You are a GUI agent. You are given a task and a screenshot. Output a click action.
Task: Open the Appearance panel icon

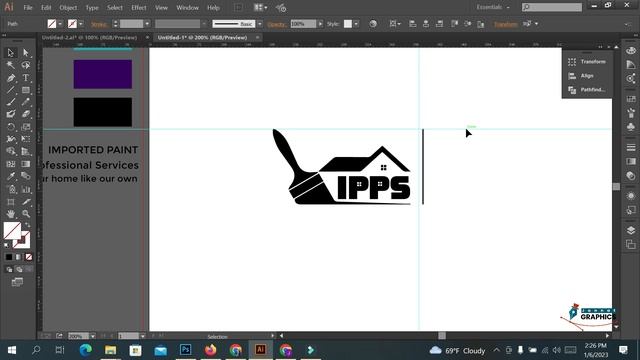click(631, 196)
